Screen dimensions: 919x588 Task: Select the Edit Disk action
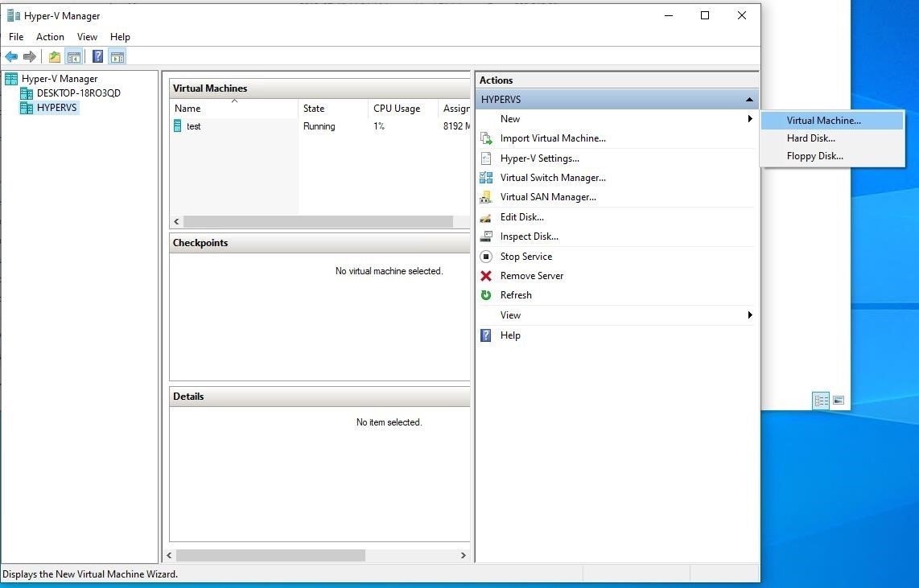point(522,216)
